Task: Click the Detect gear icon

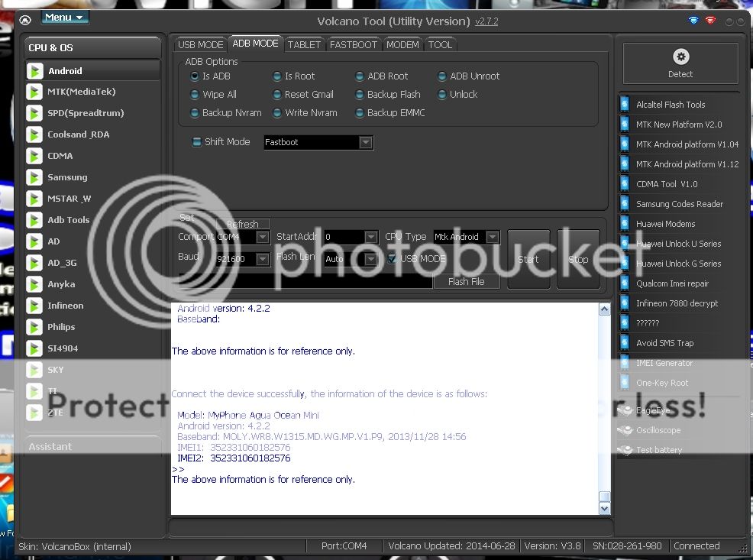Action: (x=680, y=57)
